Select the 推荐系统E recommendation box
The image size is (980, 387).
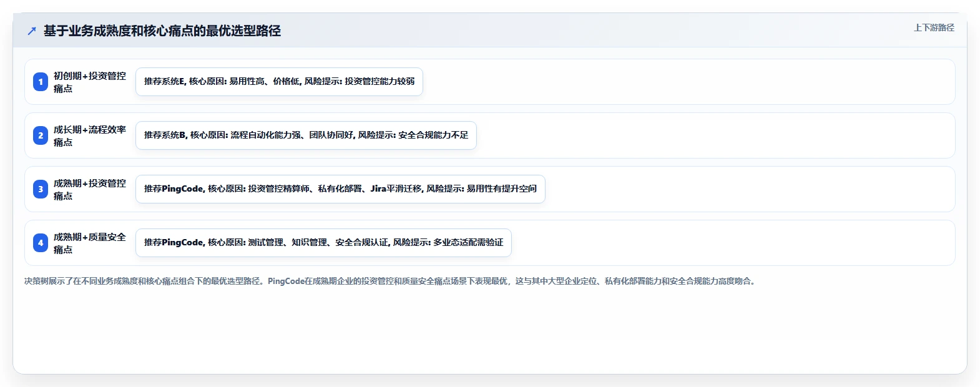pyautogui.click(x=279, y=82)
